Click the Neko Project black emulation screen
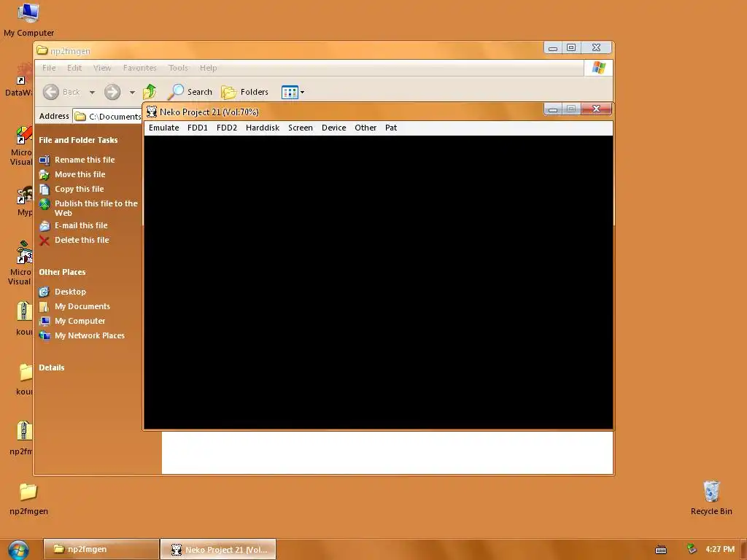Screen dimensions: 747x560 379,282
